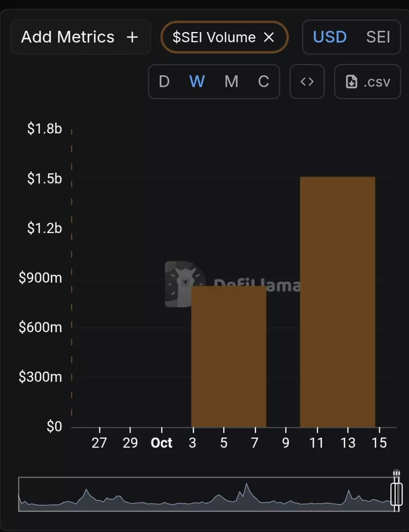409x532 pixels.
Task: Click the range slider right handle
Action: pos(396,492)
